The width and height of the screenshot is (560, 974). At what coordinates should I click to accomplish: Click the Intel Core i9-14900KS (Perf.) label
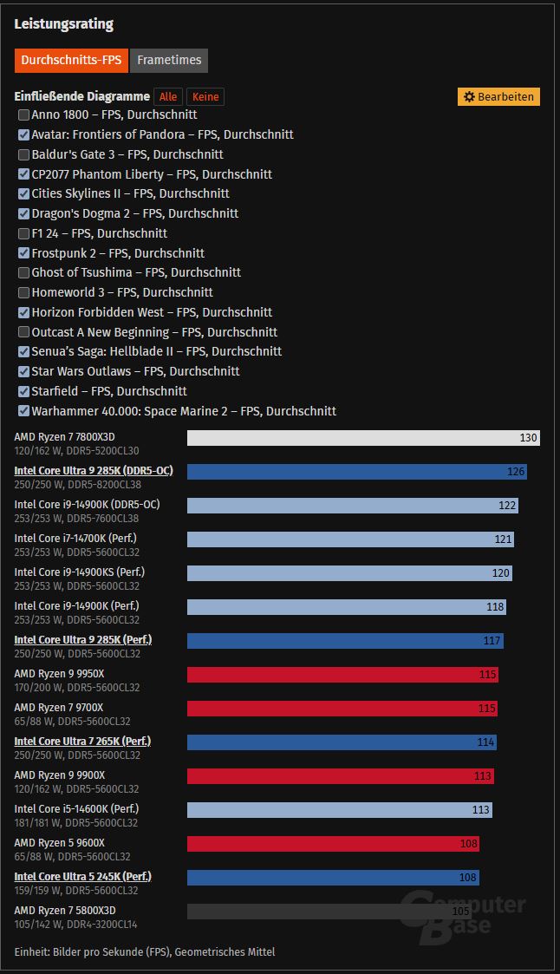click(80, 572)
